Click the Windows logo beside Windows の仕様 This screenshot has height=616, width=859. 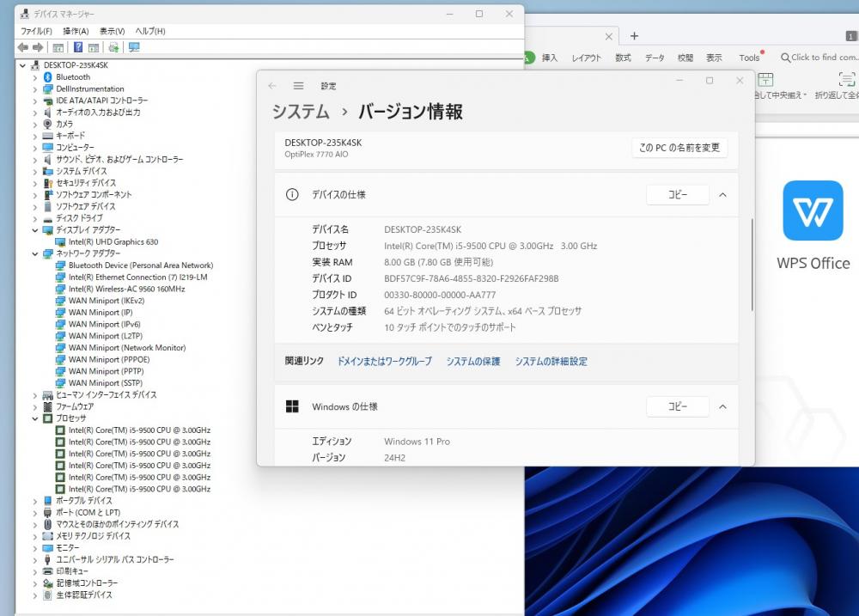tap(293, 406)
